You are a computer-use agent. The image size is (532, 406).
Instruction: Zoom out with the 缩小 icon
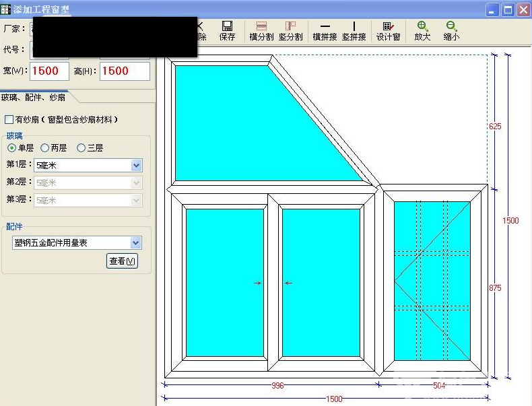(451, 31)
